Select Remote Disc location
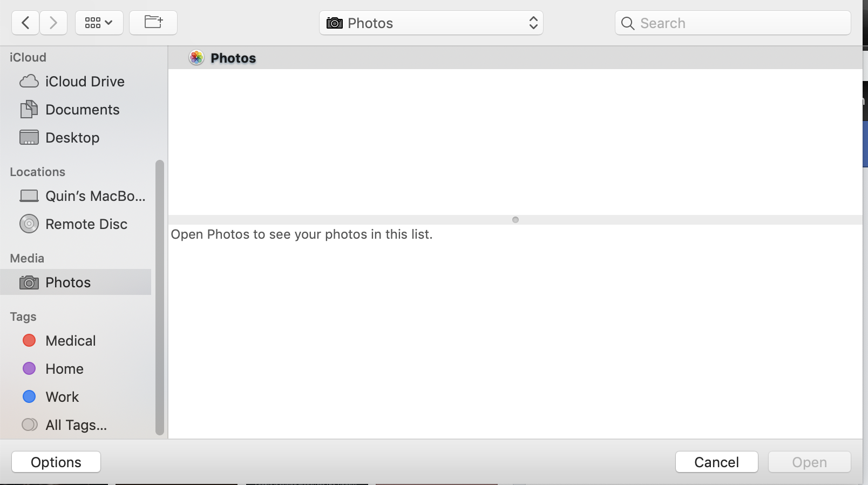868x485 pixels. (86, 224)
